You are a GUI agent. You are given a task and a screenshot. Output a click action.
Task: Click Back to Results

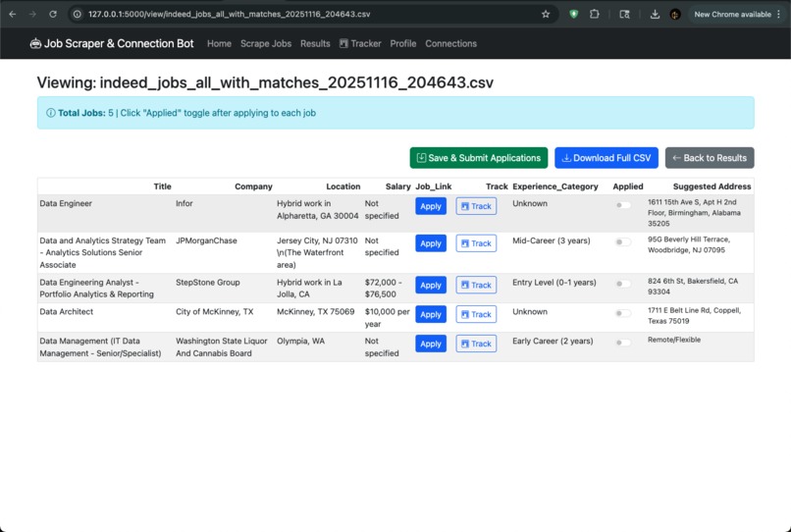click(x=710, y=158)
